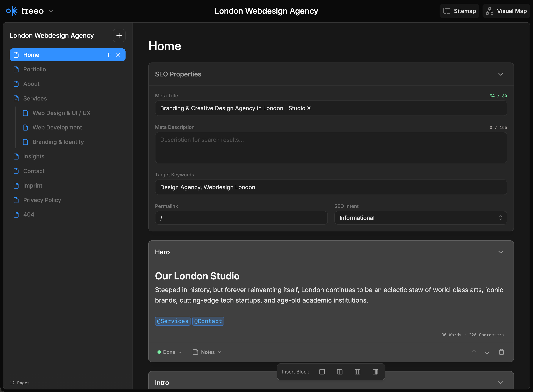Open the Branding & Identity page

58,142
